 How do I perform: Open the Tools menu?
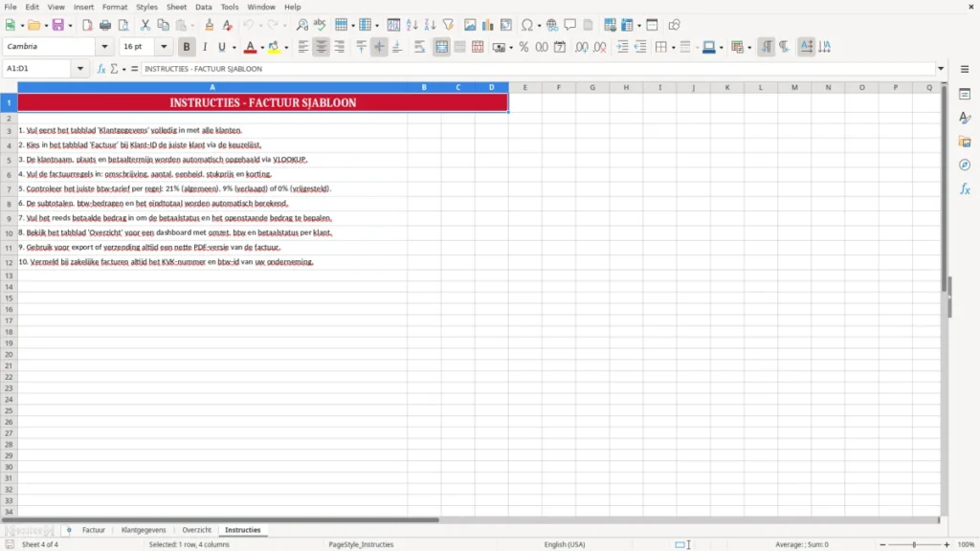[230, 7]
